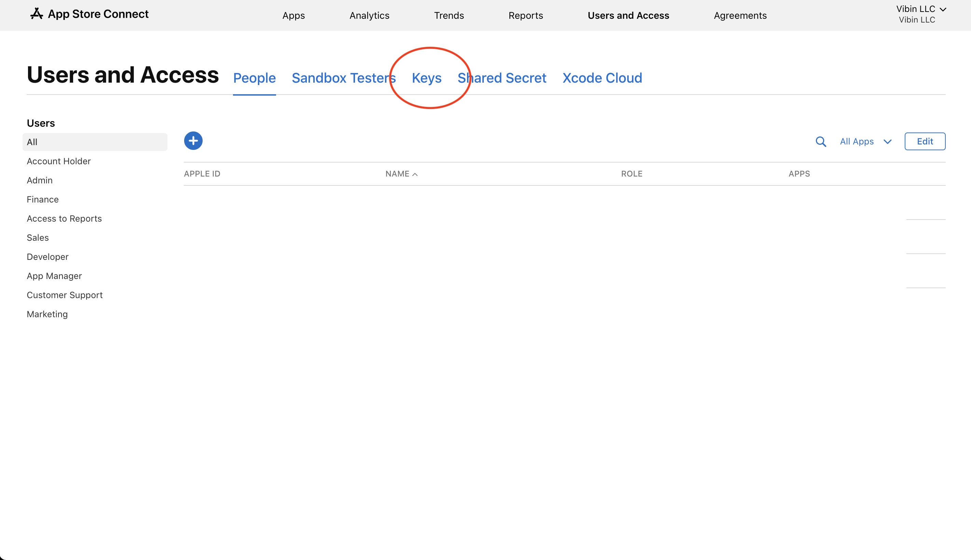Image resolution: width=971 pixels, height=560 pixels.
Task: Open Analytics in top navigation
Action: coord(369,16)
